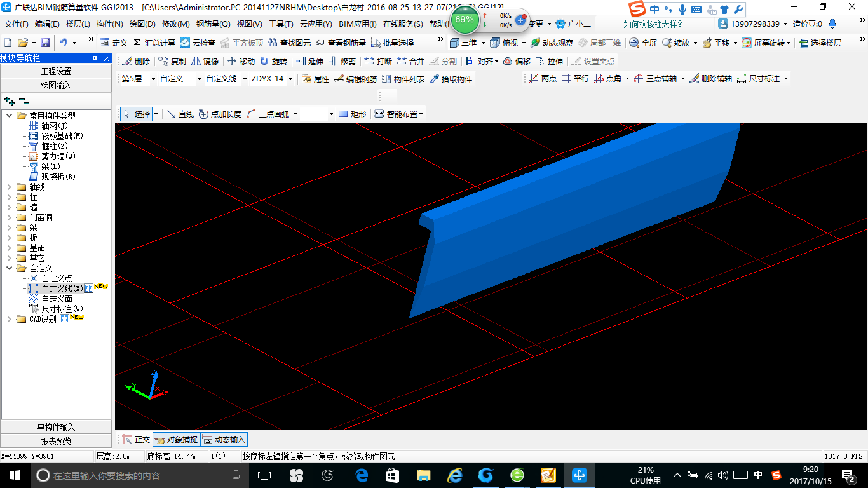The image size is (868, 488).
Task: Open 工程设置 project settings section
Action: coord(56,71)
